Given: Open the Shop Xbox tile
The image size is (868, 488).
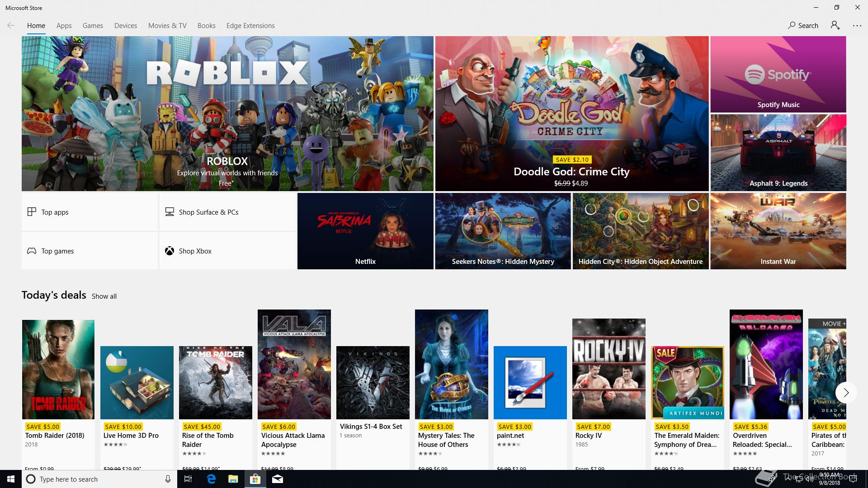Looking at the screenshot, I should coord(227,251).
